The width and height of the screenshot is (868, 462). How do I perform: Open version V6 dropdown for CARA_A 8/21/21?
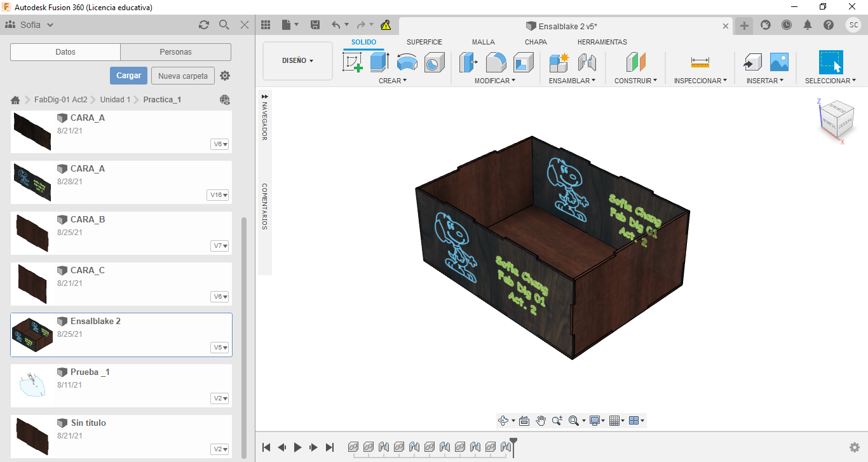pos(220,144)
